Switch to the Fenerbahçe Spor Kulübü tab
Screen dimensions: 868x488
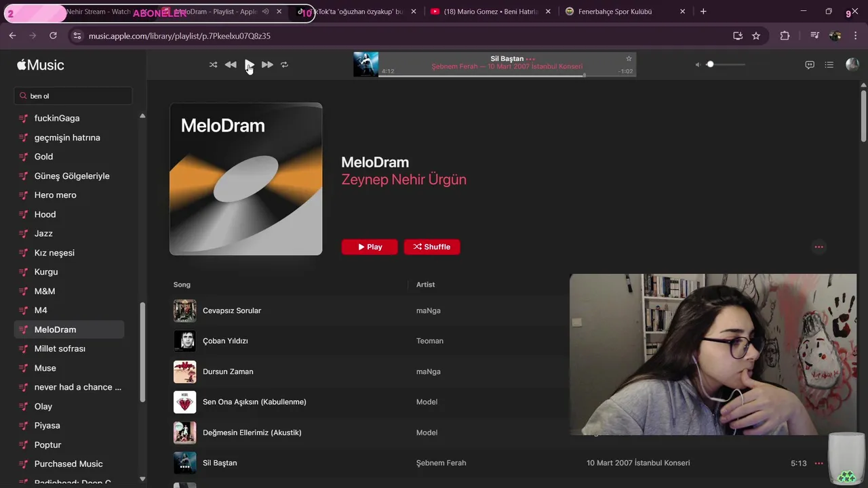coord(625,12)
